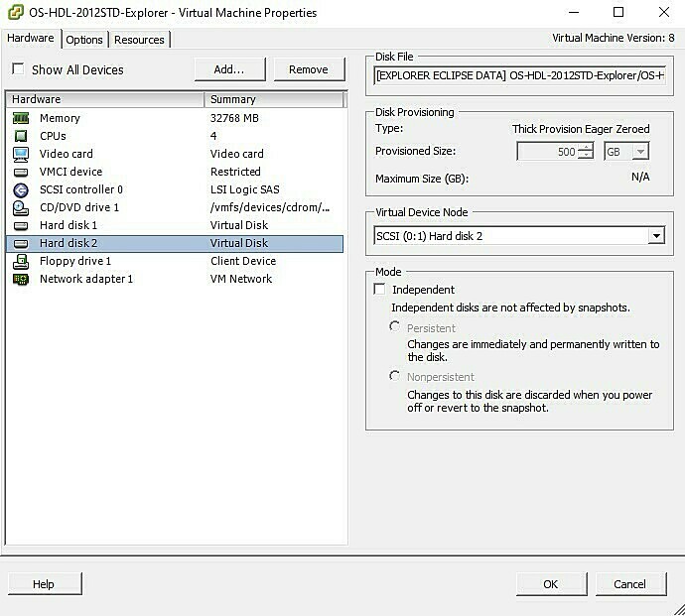Viewport: 685px width, 616px height.
Task: Click the Hard disk 1 icon
Action: 21,226
